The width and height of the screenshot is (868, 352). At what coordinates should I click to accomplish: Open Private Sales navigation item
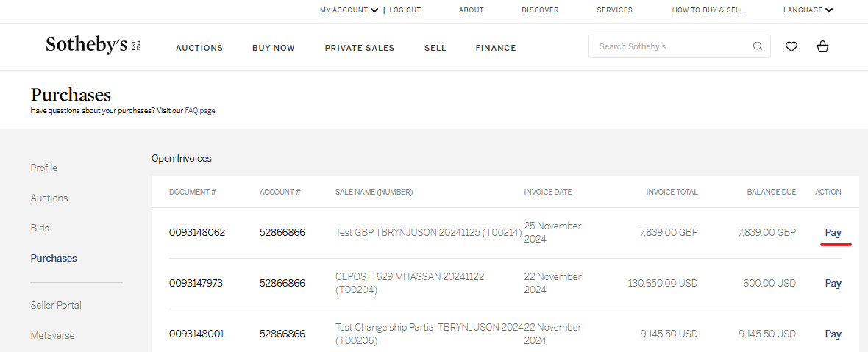359,48
